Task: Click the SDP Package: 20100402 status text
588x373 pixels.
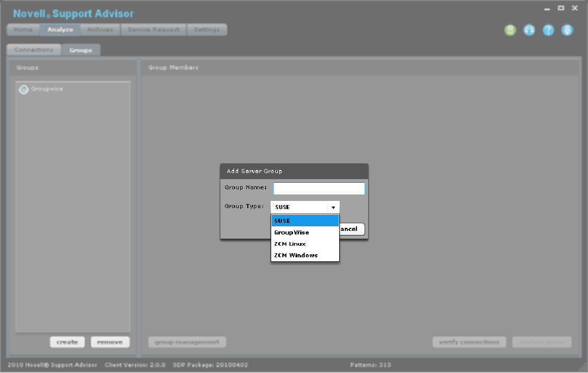Action: tap(210, 365)
